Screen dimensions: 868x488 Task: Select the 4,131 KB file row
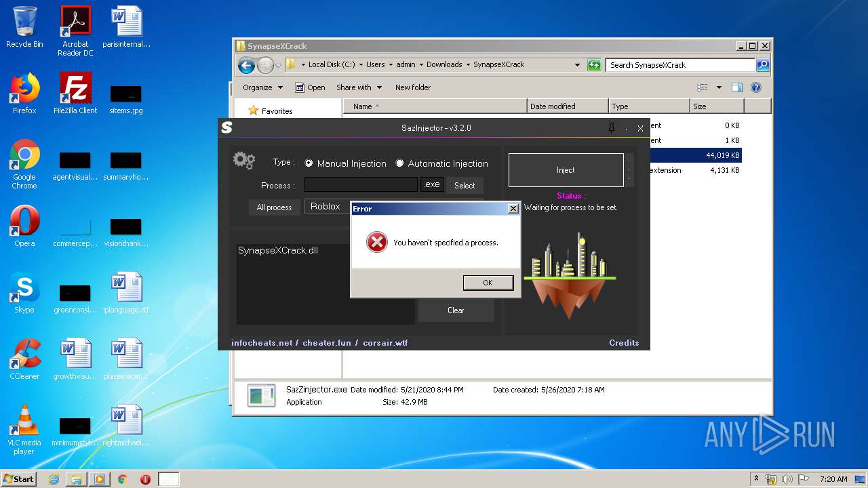(695, 170)
